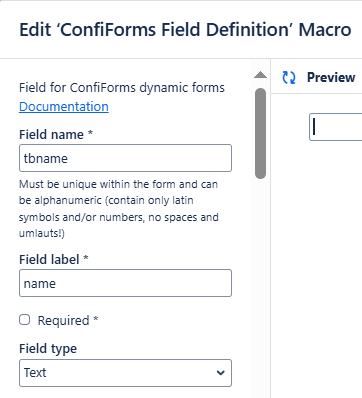This screenshot has width=362, height=398.
Task: Click the Required label text
Action: (63, 320)
